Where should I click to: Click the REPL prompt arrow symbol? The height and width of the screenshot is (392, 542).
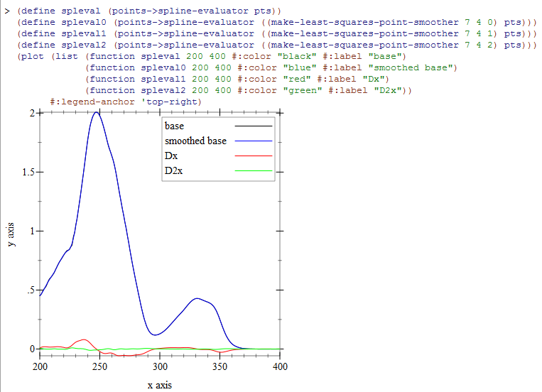(x=7, y=11)
